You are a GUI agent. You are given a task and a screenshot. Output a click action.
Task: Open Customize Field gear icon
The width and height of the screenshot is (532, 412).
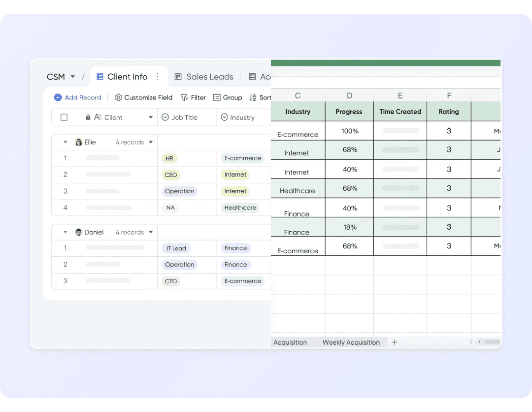tap(118, 97)
